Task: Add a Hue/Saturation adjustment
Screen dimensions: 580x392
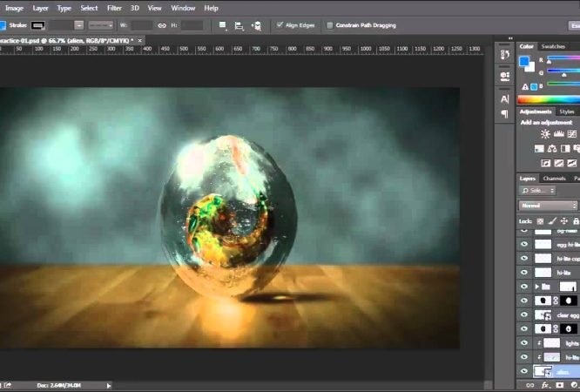Action: click(x=539, y=149)
